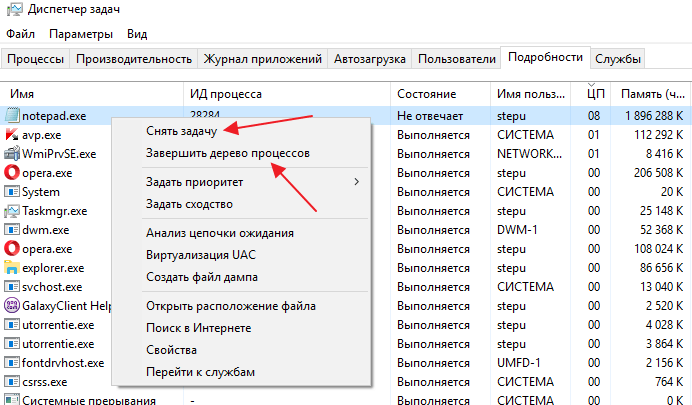Open the Службы tab
The height and width of the screenshot is (405, 692).
(618, 59)
